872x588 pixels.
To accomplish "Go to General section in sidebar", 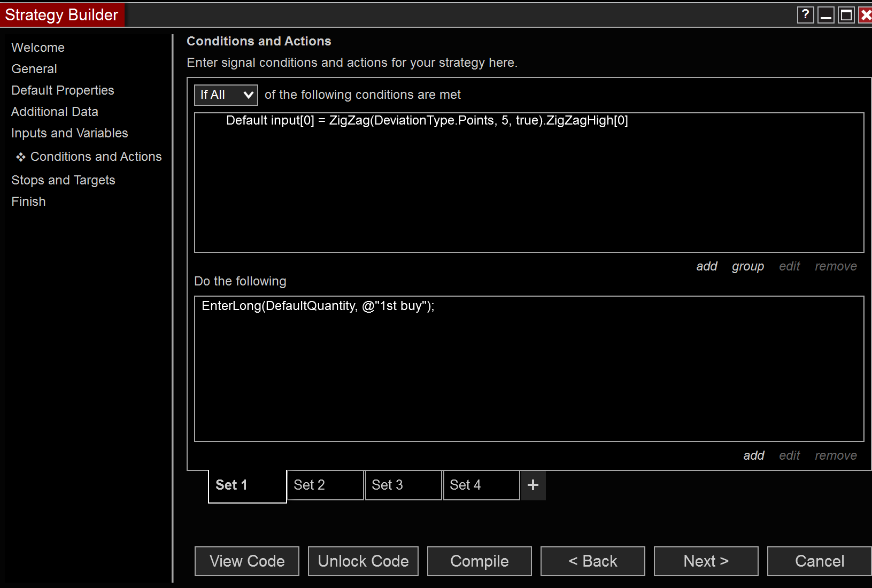I will [x=34, y=69].
